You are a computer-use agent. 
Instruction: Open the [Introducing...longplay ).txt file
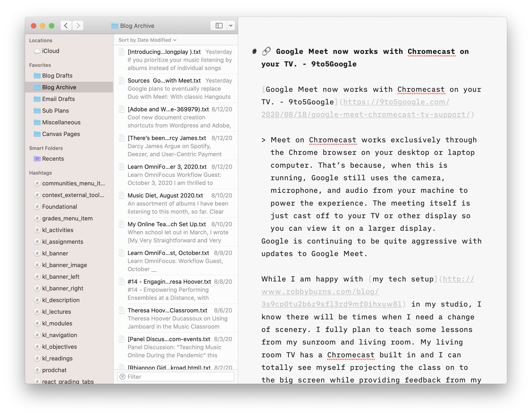(x=176, y=60)
